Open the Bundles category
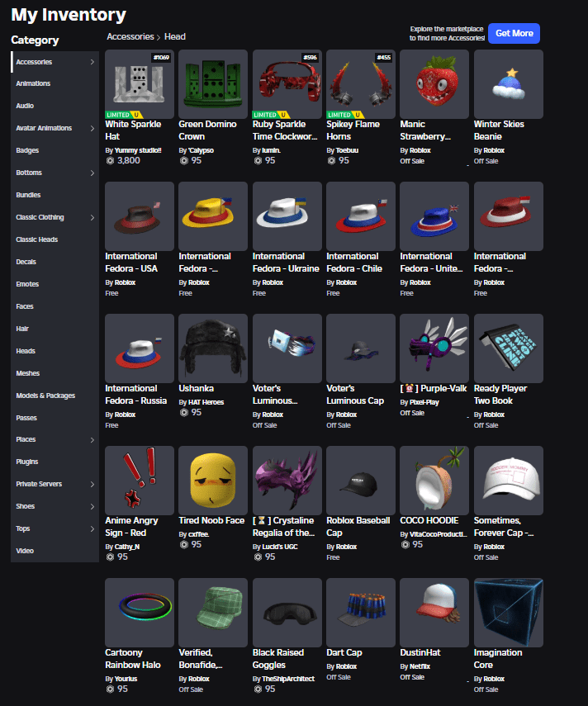Screen dimensions: 588x706 [x=55, y=195]
